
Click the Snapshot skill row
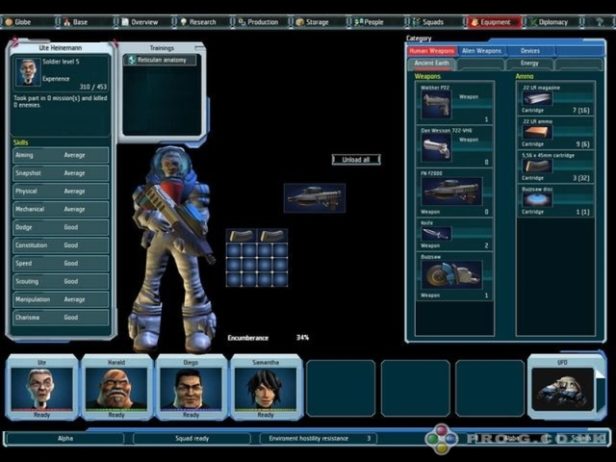tap(61, 173)
